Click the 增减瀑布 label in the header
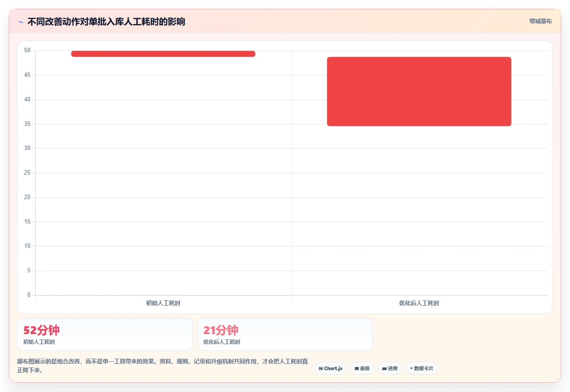 pos(540,21)
